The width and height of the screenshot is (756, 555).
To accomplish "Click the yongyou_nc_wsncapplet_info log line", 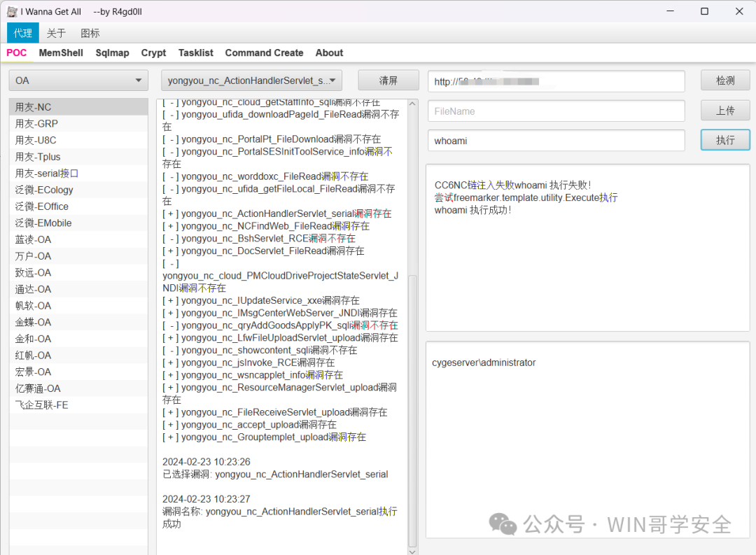I will tap(253, 375).
